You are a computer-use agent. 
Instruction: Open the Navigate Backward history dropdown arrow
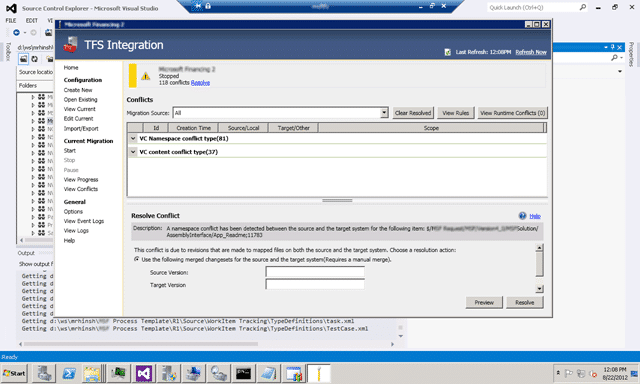[25, 33]
